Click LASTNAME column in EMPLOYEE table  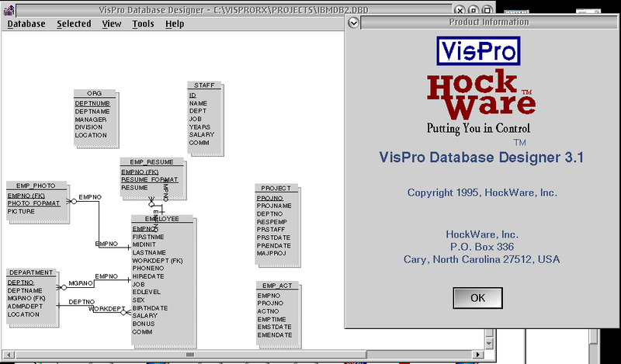(149, 252)
